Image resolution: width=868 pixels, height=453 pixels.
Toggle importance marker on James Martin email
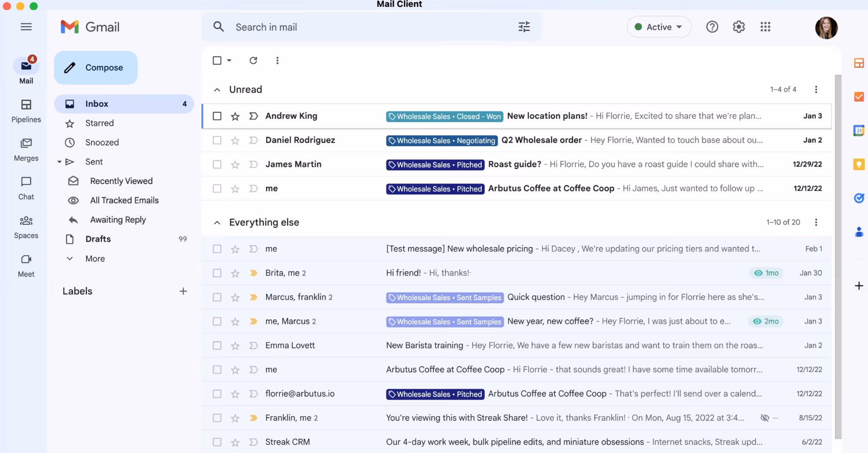tap(253, 164)
